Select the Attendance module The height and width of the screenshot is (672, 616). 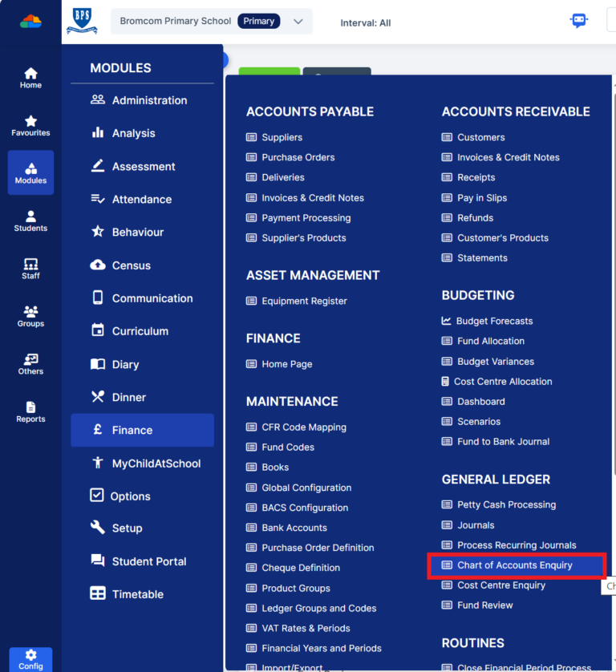pos(141,199)
